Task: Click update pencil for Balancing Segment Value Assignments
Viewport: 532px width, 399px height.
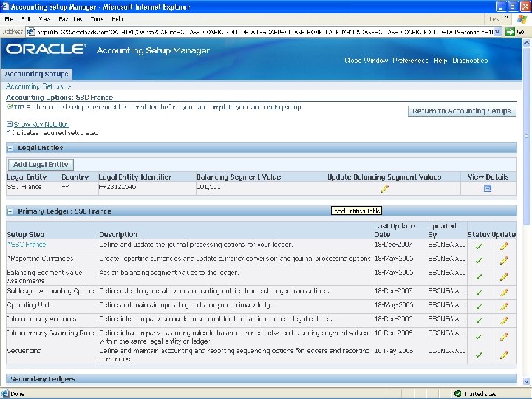Action: coord(504,276)
